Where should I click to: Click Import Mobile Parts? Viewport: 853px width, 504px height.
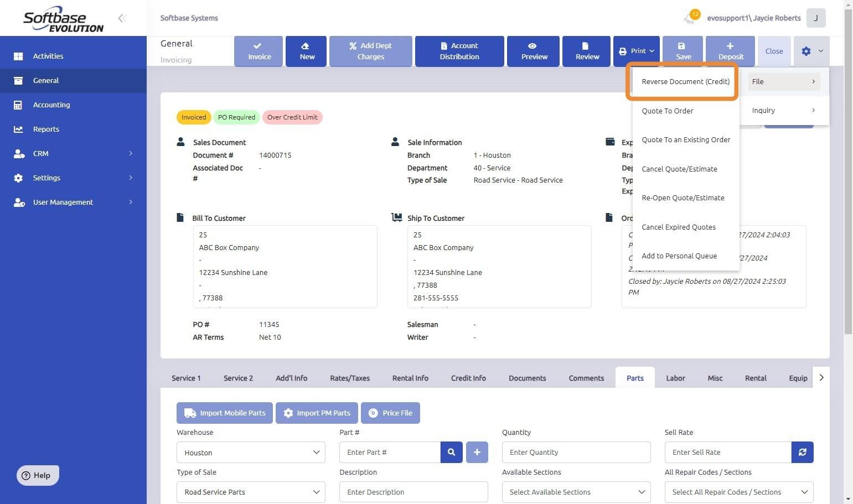(225, 413)
